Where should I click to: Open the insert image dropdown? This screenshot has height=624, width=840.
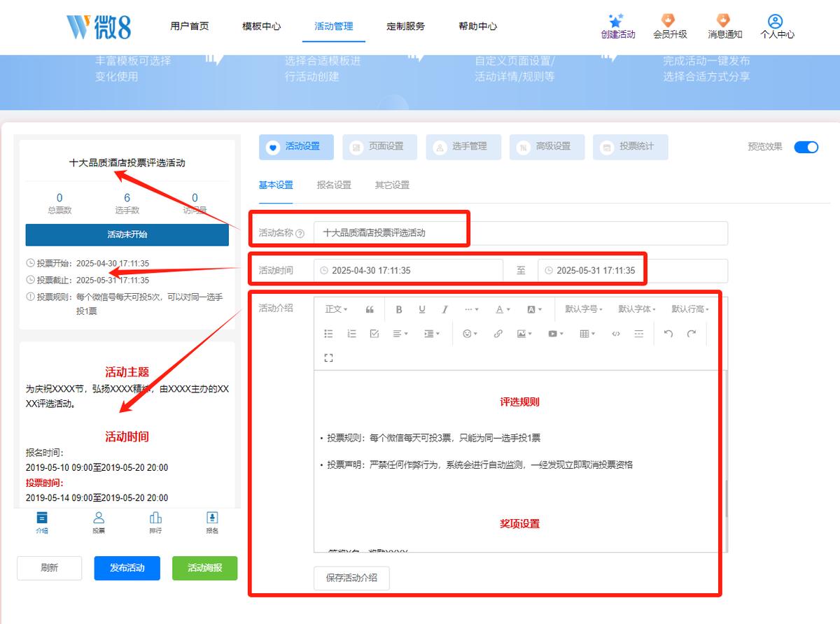[x=525, y=334]
